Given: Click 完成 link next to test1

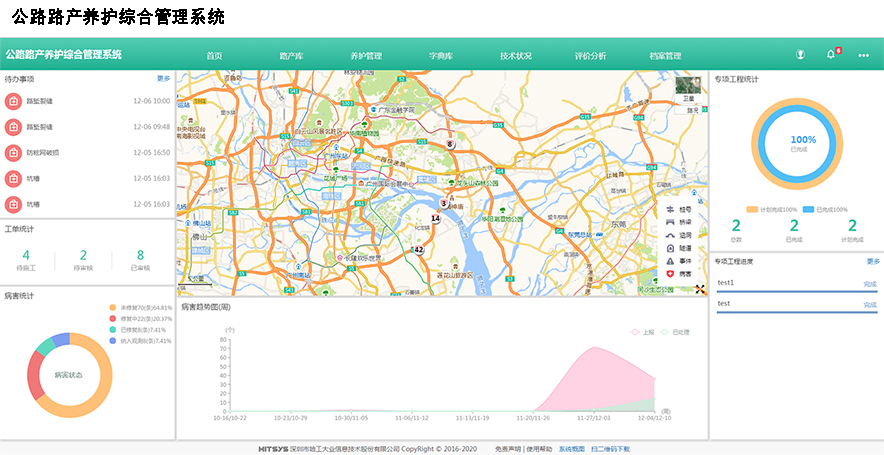Looking at the screenshot, I should click(870, 284).
